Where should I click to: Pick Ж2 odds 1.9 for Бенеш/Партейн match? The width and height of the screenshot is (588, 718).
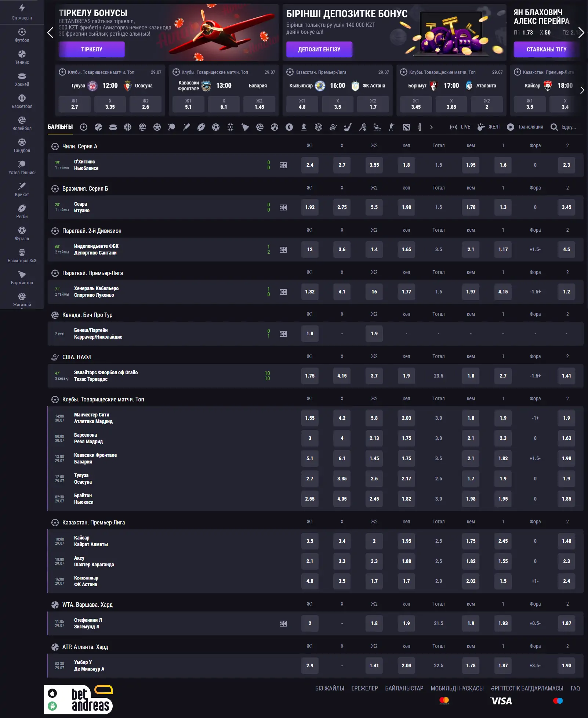[x=374, y=334]
